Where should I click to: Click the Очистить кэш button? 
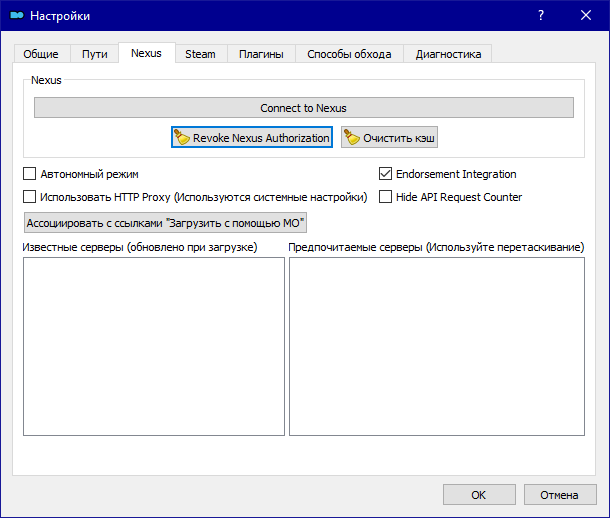(389, 137)
